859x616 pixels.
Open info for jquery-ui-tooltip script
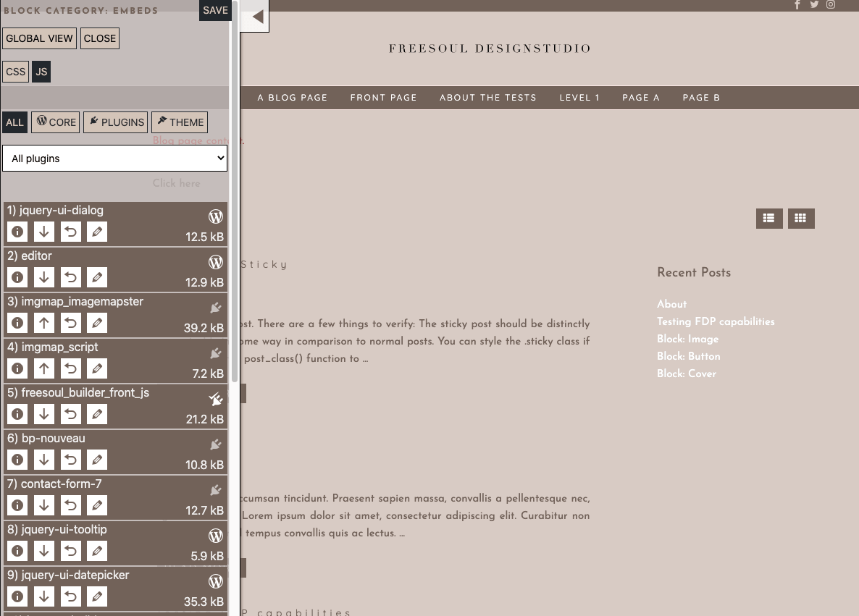tap(17, 551)
